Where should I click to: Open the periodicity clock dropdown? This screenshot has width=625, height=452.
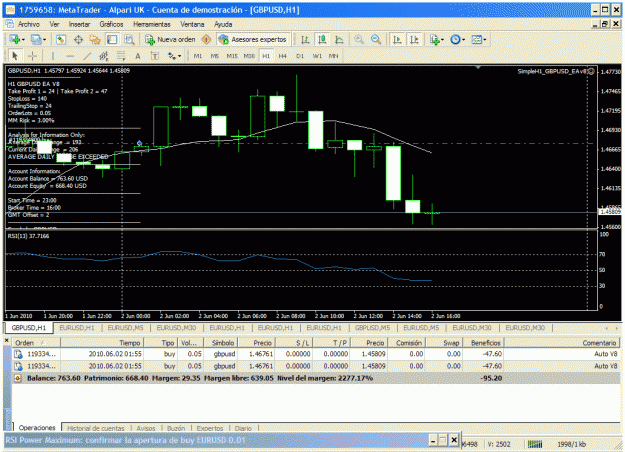tap(457, 39)
